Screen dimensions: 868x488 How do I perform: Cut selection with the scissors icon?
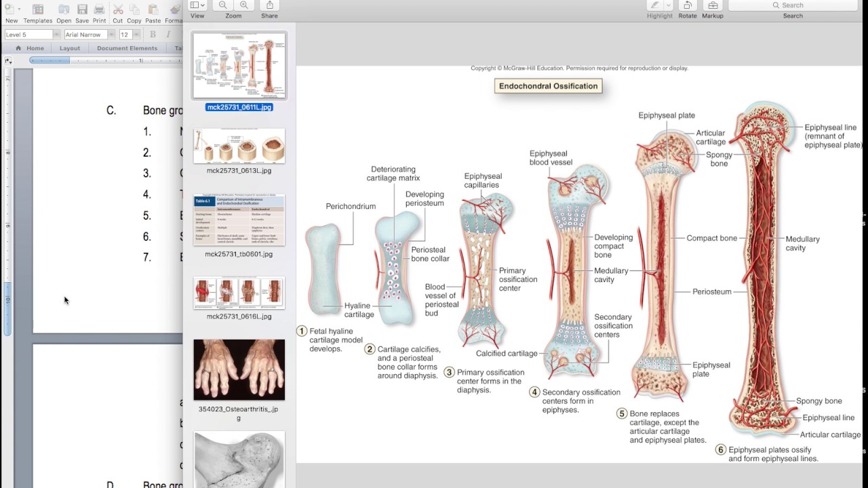pyautogui.click(x=118, y=10)
